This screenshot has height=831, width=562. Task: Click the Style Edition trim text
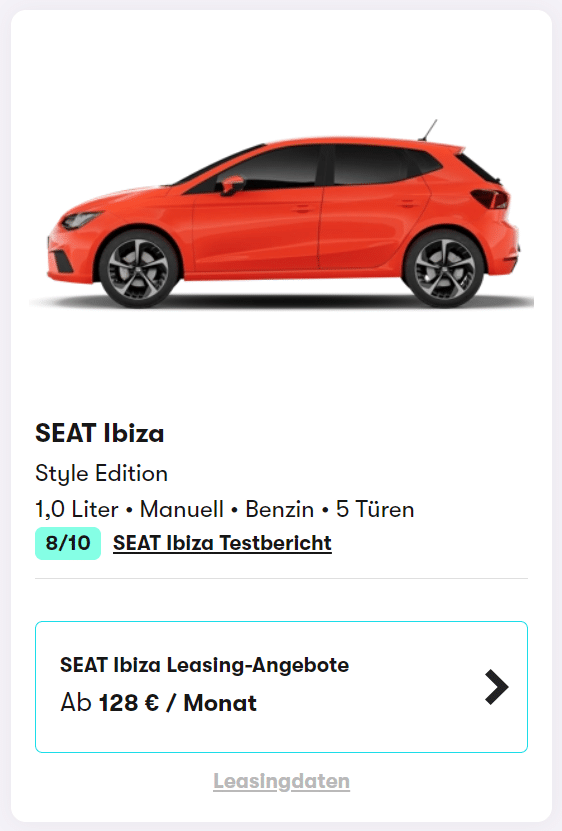(101, 473)
